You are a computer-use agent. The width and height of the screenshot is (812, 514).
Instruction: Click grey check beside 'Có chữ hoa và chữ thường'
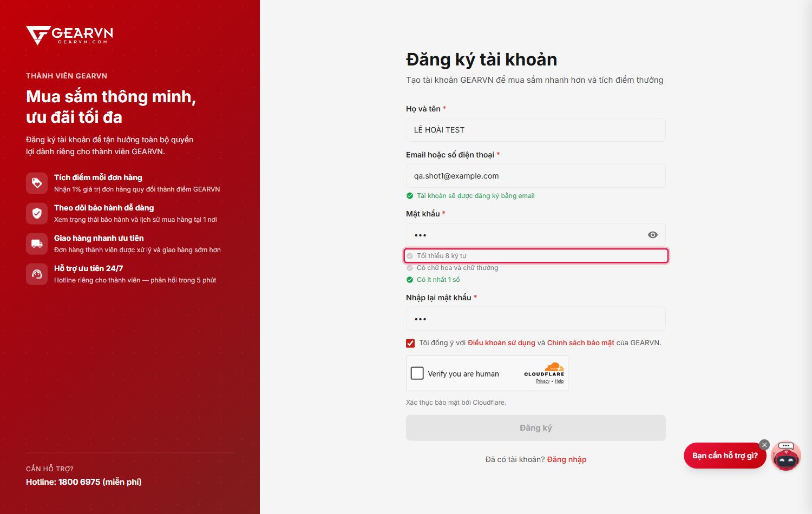pyautogui.click(x=410, y=268)
